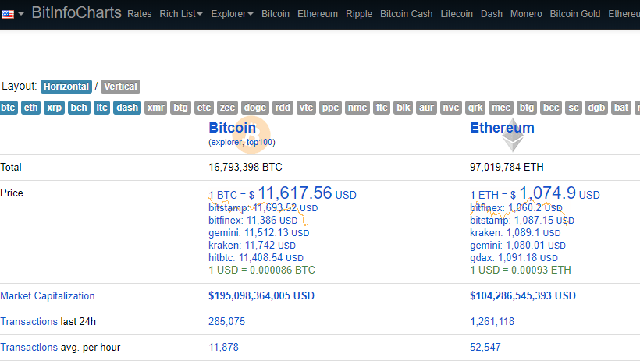Toggle the eth coin tag
The width and height of the screenshot is (640, 364).
click(30, 108)
